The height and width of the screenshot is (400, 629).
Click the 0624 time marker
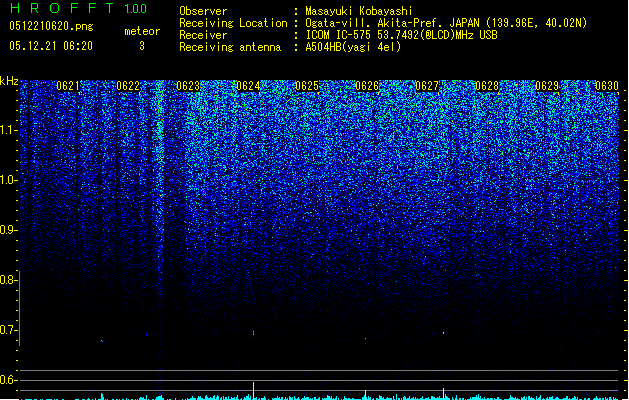(248, 86)
